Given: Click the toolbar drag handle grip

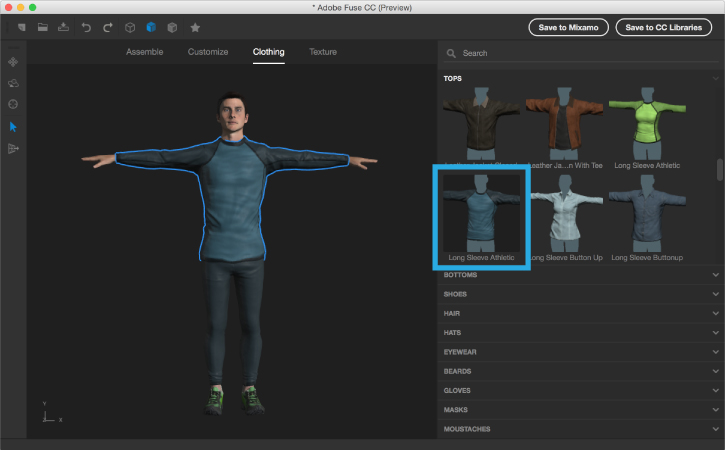Looking at the screenshot, I should 7,27.
